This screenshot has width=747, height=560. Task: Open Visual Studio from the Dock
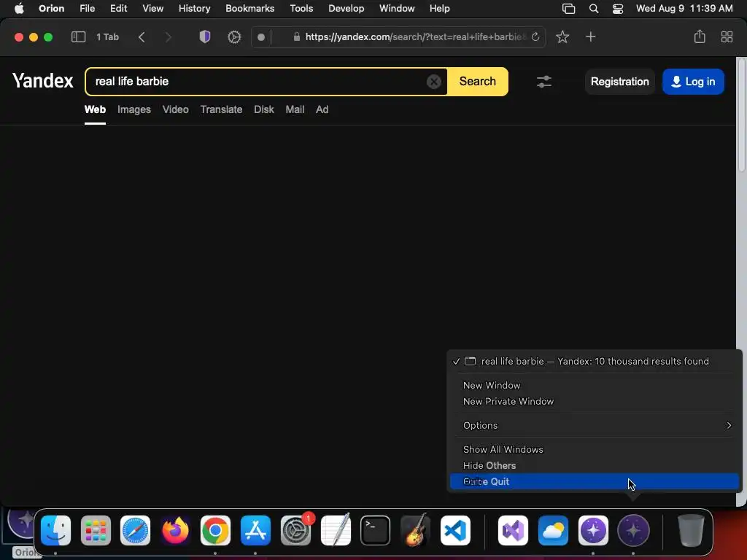(513, 530)
